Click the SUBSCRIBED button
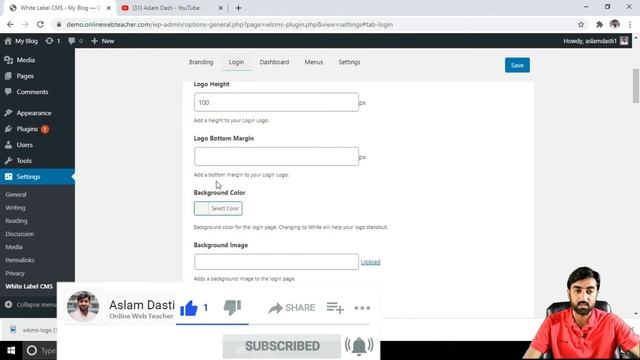Screen dimensions: 640x360 click(x=282, y=346)
